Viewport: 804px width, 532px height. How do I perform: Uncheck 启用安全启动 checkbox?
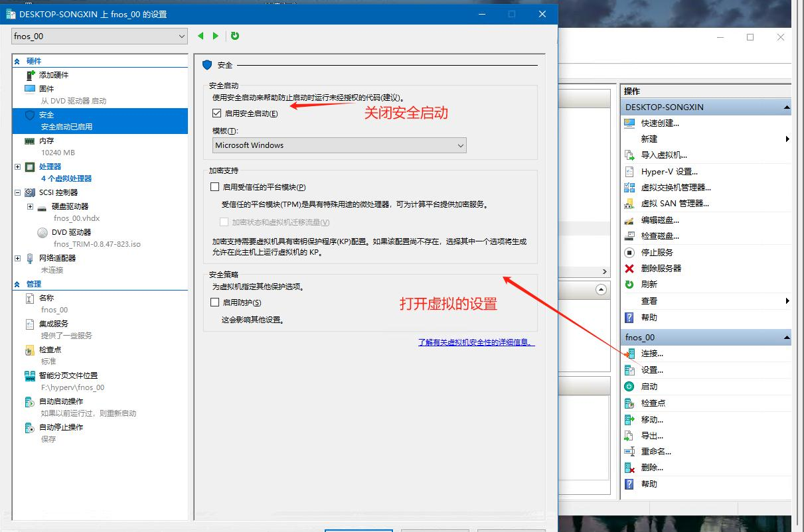pyautogui.click(x=217, y=113)
